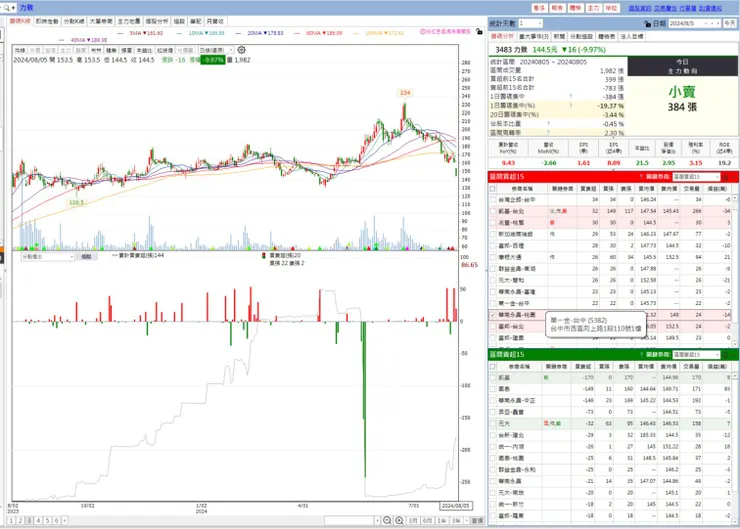Click the blank input field below chart
The height and width of the screenshot is (529, 740).
(x=349, y=520)
